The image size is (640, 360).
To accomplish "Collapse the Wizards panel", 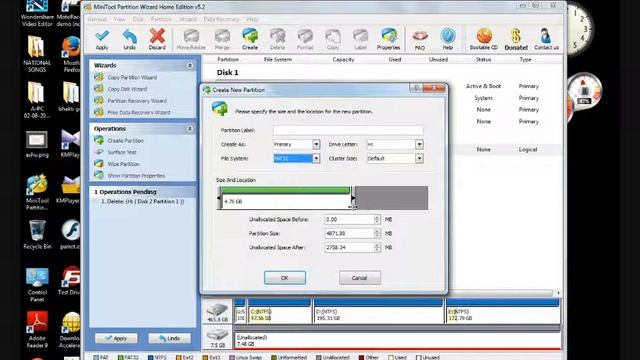I will (189, 65).
